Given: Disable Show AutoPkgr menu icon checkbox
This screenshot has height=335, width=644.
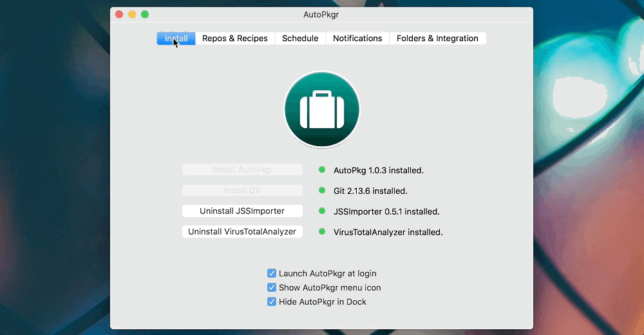Looking at the screenshot, I should pyautogui.click(x=272, y=287).
